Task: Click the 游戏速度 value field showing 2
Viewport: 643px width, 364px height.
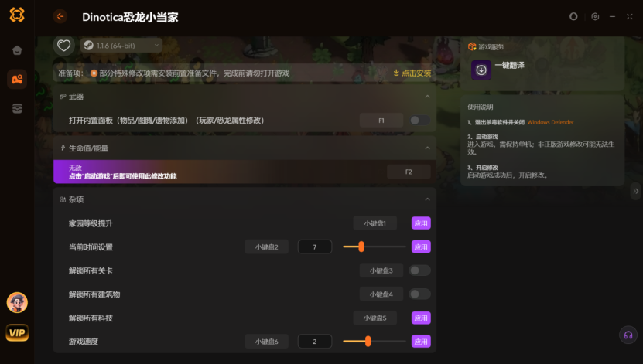Action: point(314,342)
